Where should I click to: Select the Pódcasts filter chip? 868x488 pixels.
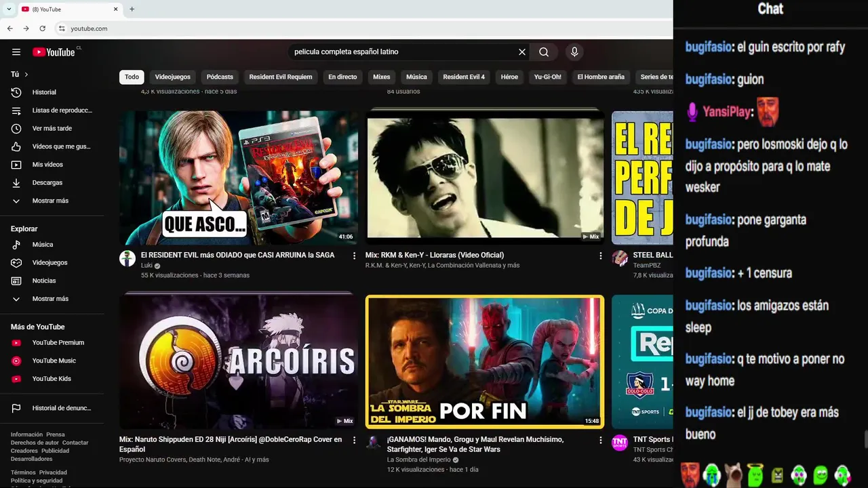[220, 77]
